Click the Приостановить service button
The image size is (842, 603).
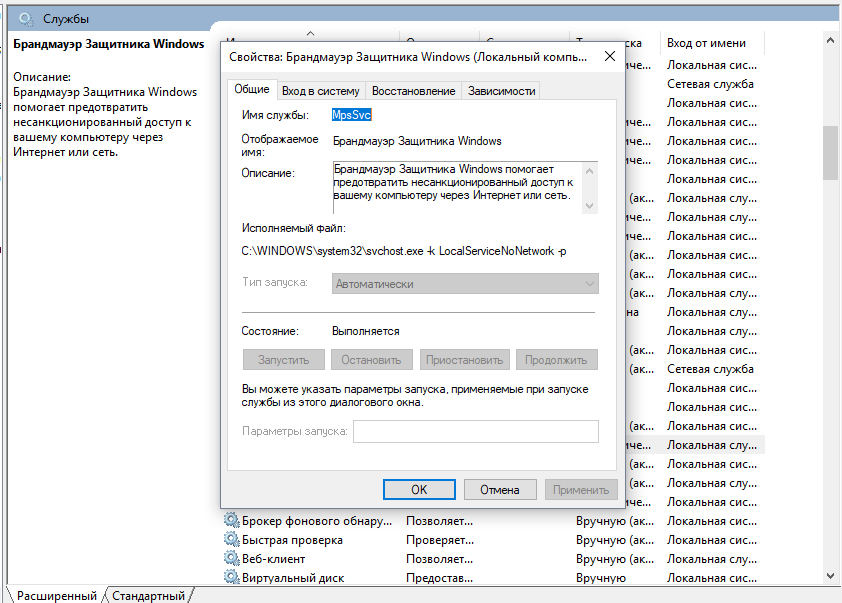[464, 360]
